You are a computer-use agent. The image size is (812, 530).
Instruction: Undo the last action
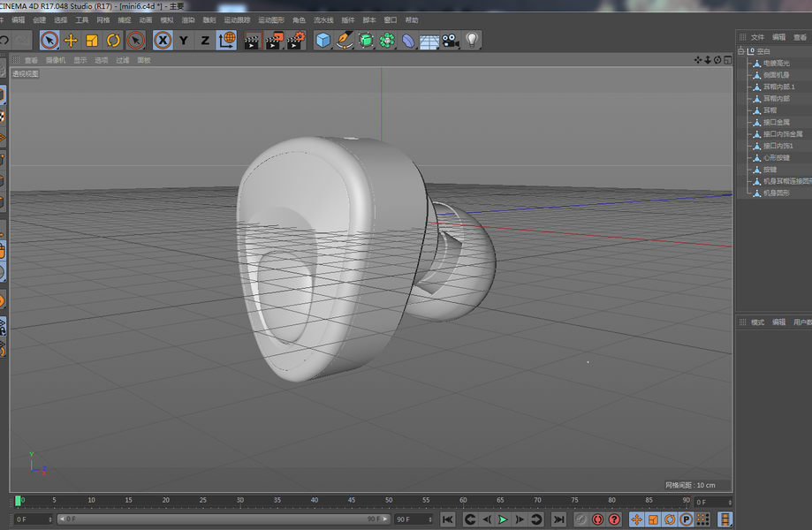click(4, 41)
